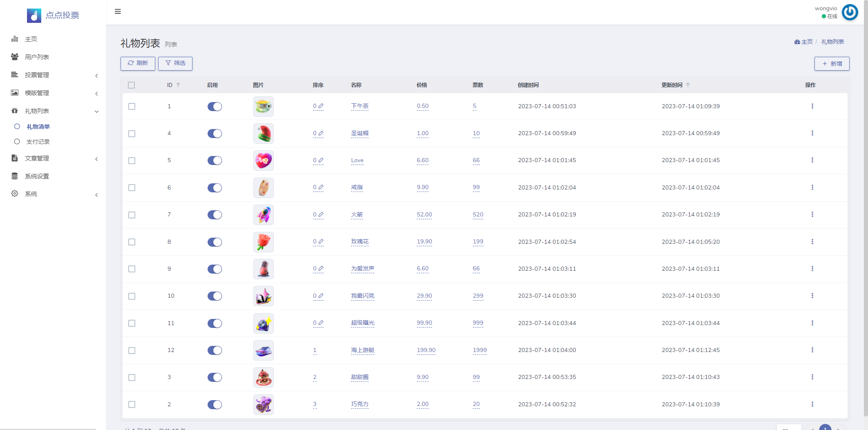Click the 更新时间 column sort arrow
868x430 pixels.
688,85
